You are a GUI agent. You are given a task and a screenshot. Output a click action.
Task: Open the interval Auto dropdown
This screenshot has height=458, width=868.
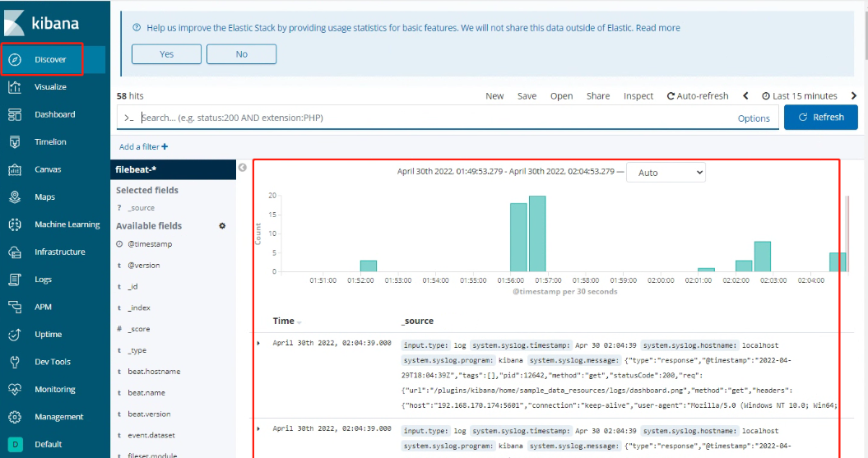click(x=666, y=173)
